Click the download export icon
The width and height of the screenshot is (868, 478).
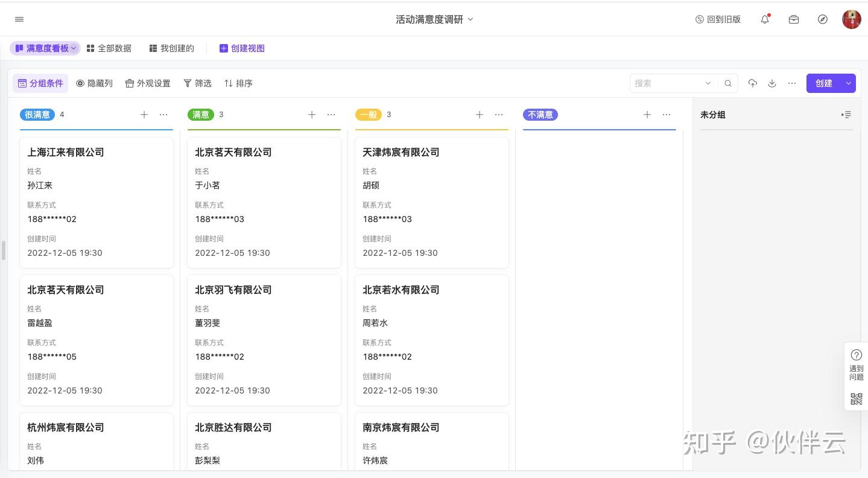point(772,83)
